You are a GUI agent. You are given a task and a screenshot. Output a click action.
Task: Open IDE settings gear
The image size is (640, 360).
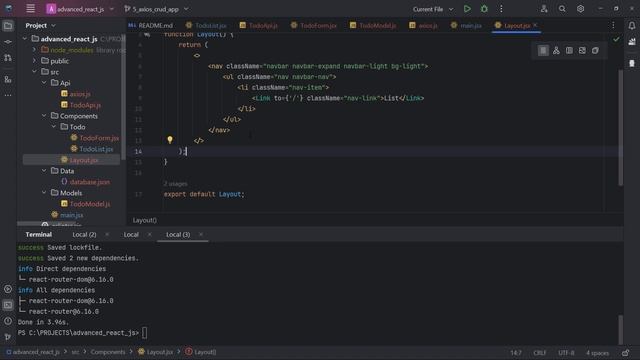tap(580, 9)
